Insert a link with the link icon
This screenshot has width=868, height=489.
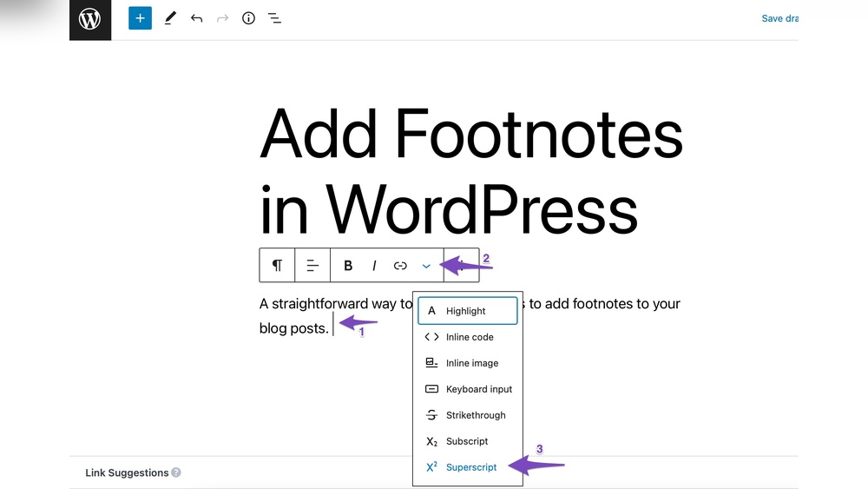click(400, 266)
